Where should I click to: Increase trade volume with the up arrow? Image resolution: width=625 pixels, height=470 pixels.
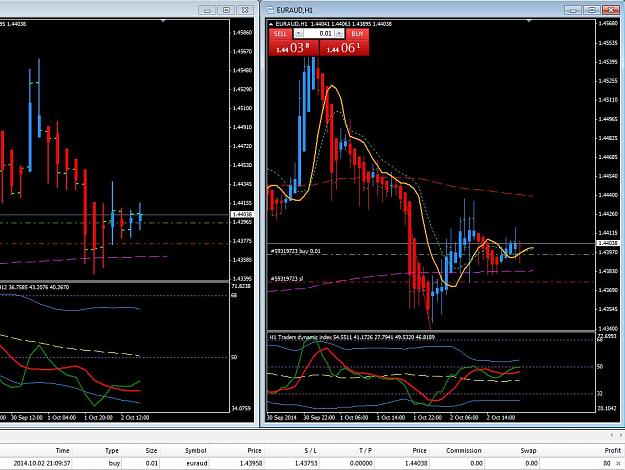pyautogui.click(x=339, y=33)
